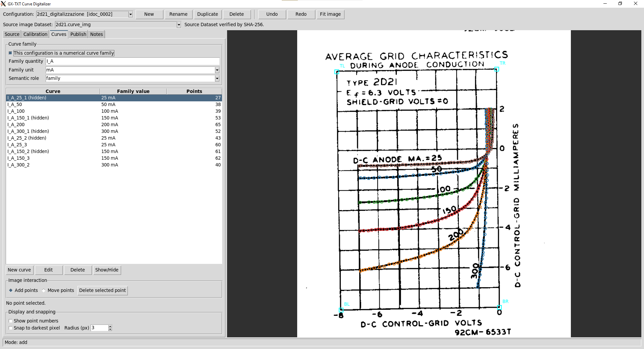Screen dimensions: 644x349
Task: Select the I_A_150_1 (hidden) curve row
Action: coord(114,118)
